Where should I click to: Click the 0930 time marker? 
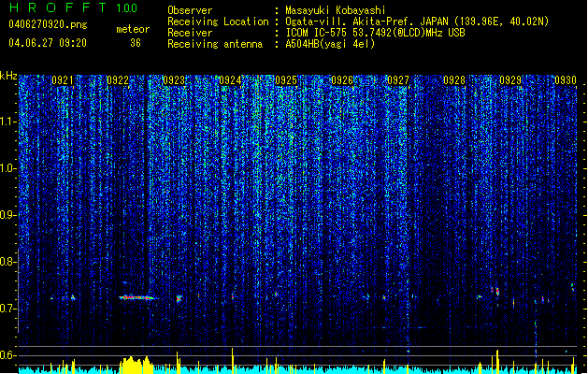pyautogui.click(x=566, y=80)
